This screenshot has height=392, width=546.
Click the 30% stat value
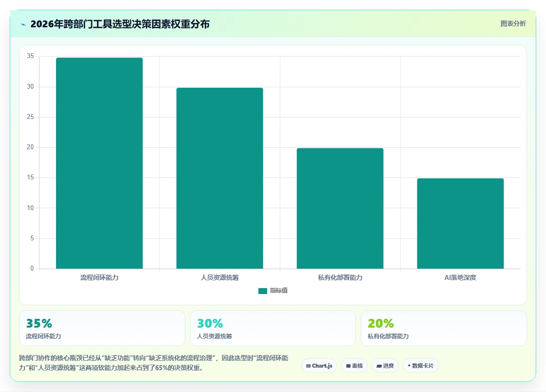pos(210,323)
